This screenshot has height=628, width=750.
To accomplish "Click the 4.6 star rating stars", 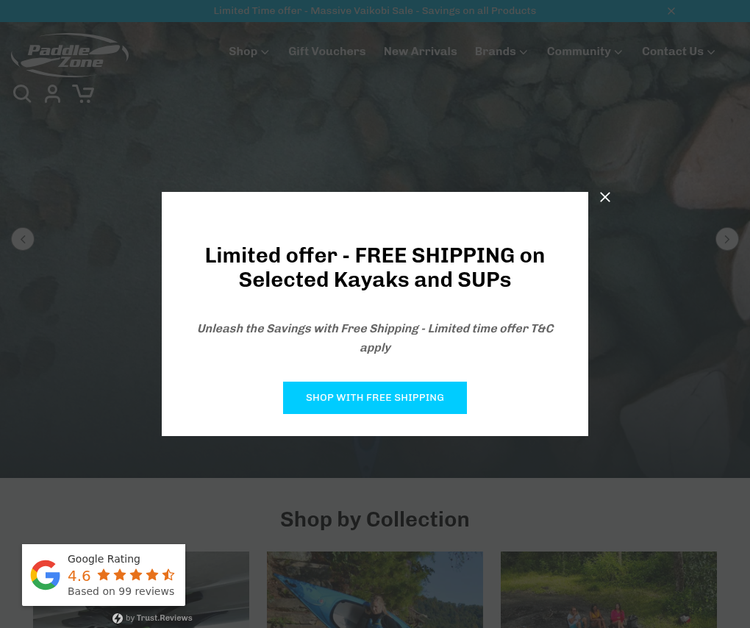I will click(136, 575).
